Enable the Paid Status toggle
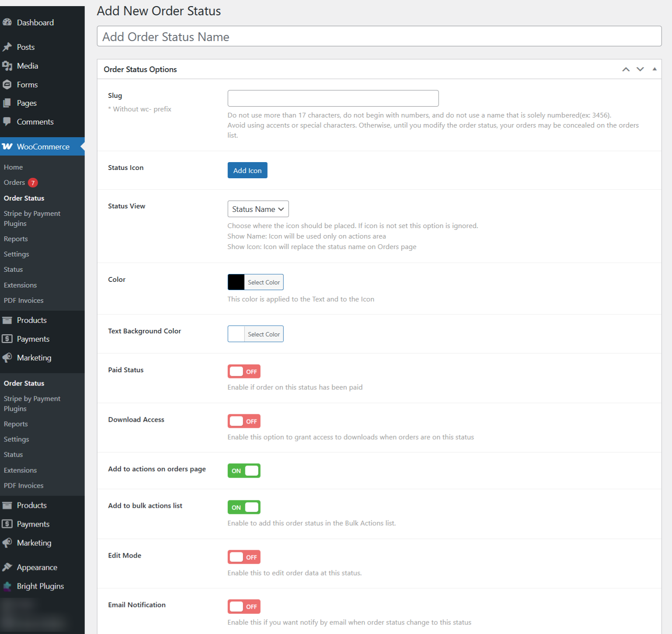The height and width of the screenshot is (634, 672). tap(244, 371)
